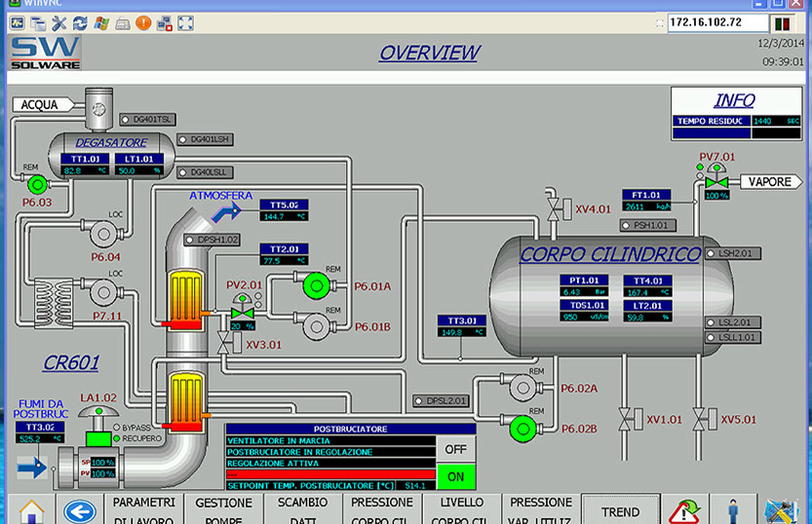Click the VNC refresh screen icon
This screenshot has height=524, width=812.
pyautogui.click(x=80, y=22)
